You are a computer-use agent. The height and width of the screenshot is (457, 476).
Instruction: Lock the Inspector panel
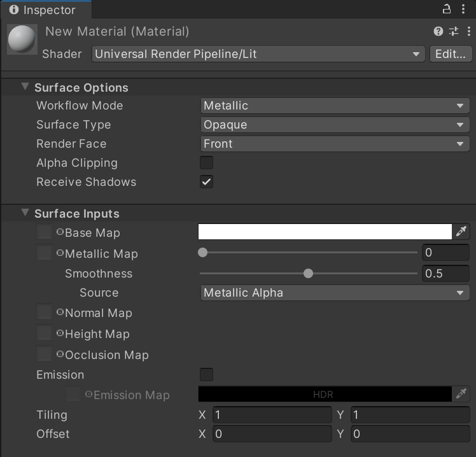[446, 9]
